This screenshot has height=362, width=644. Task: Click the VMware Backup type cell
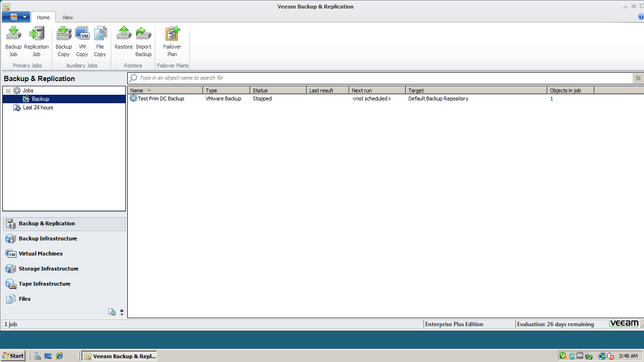[x=223, y=99]
